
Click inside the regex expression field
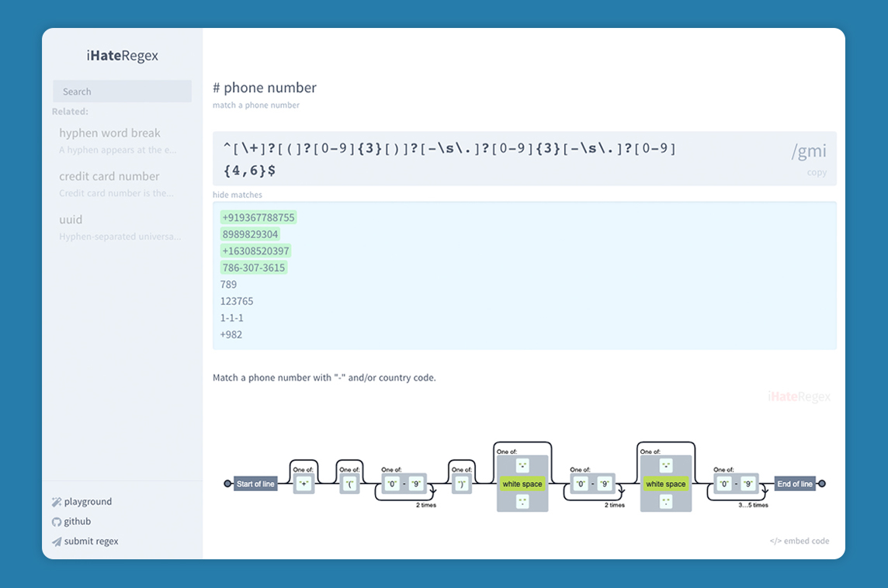coord(525,159)
